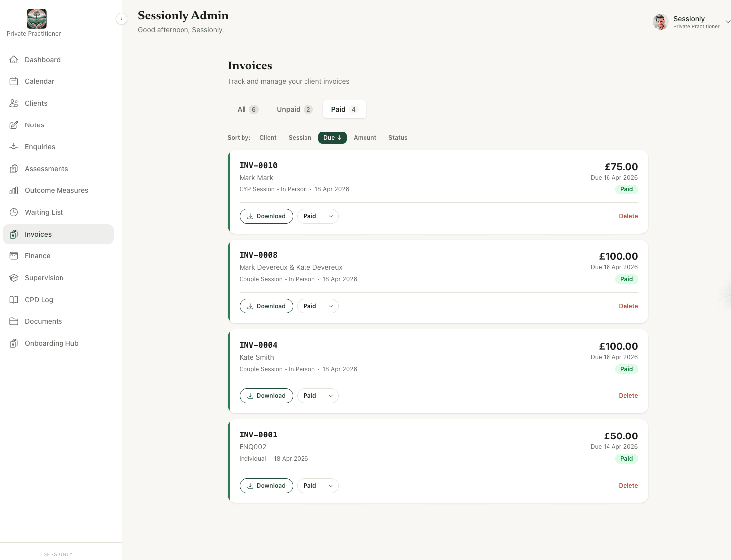Click the Calendar icon in sidebar
This screenshot has width=731, height=560.
(x=14, y=81)
